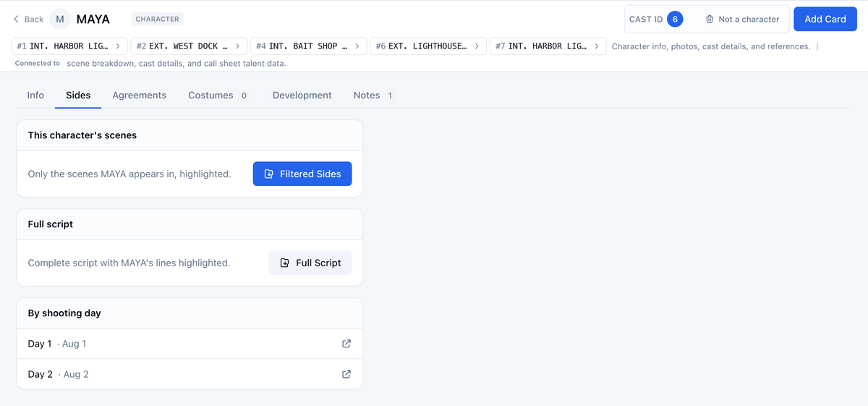Open the Costumes tab

[x=218, y=96]
